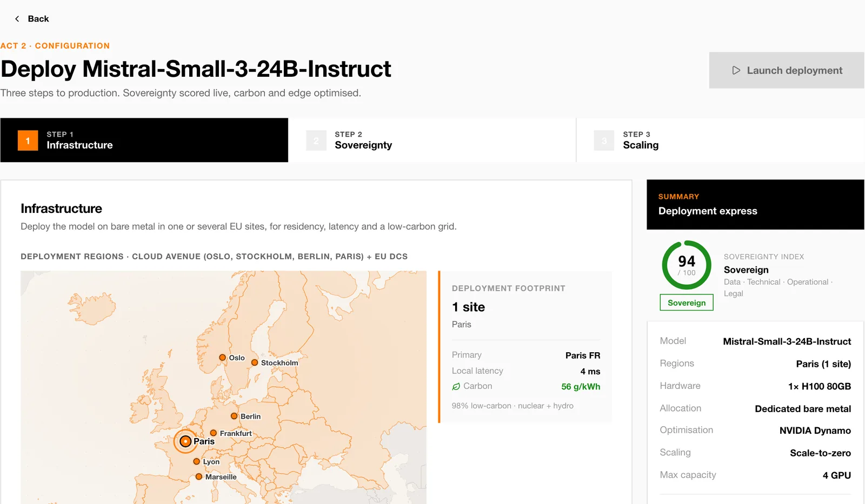This screenshot has width=865, height=504.
Task: Open the Step 2 Sovereignty tab
Action: (x=432, y=140)
